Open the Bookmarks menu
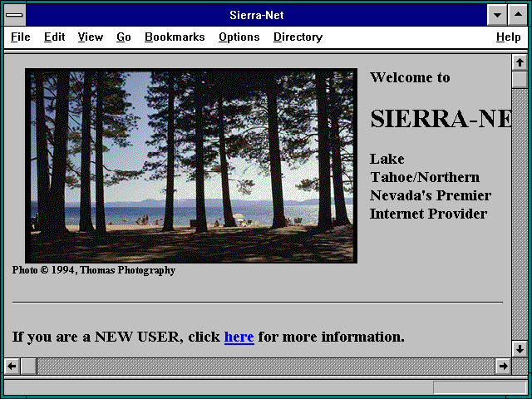 [175, 37]
